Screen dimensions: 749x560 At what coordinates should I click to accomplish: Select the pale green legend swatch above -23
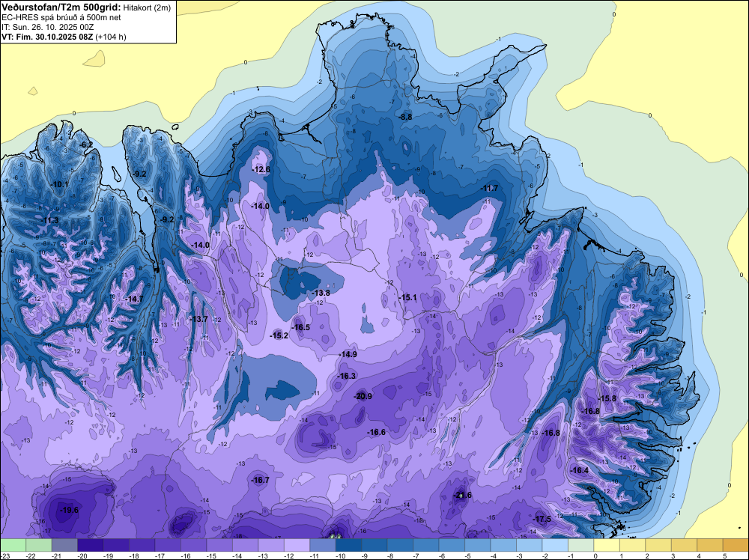[x=13, y=545]
